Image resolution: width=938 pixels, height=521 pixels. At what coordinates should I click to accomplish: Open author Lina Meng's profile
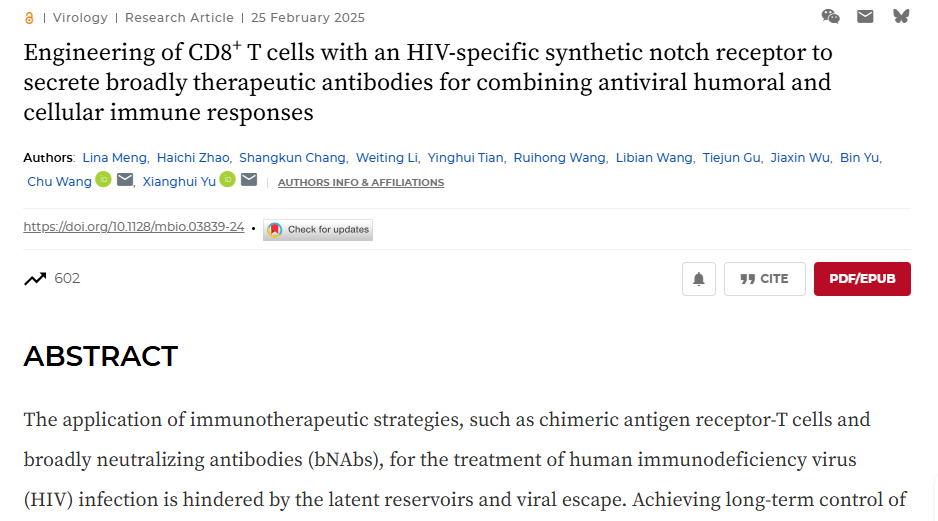click(114, 158)
